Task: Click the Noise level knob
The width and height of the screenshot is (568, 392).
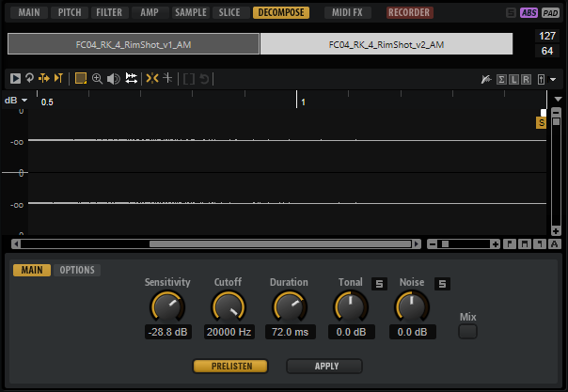Action: (412, 307)
